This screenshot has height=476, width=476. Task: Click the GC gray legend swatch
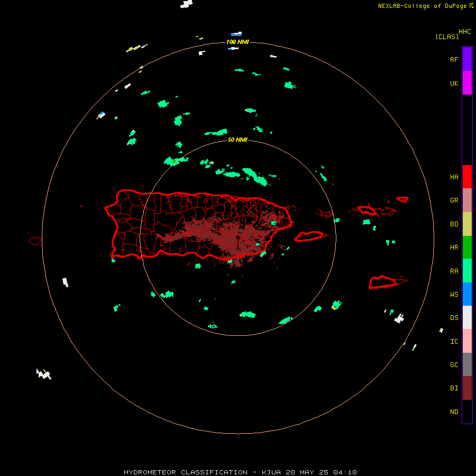[x=467, y=364]
